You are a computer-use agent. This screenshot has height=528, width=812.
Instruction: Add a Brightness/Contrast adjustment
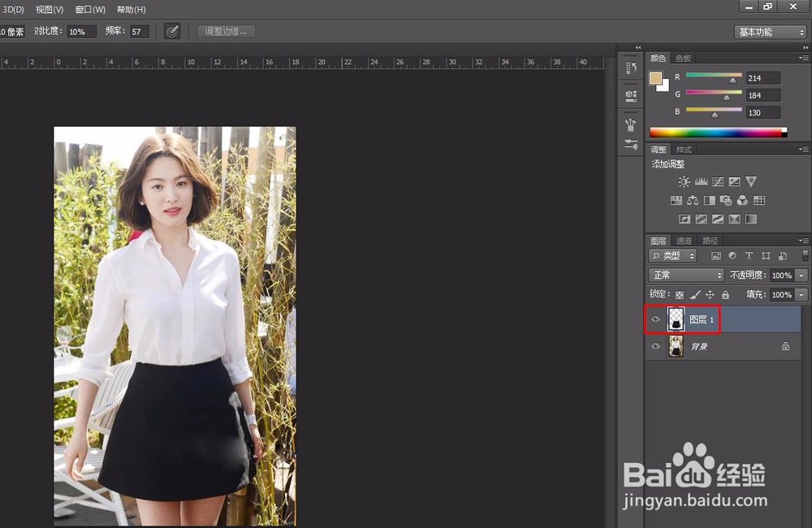pos(684,181)
